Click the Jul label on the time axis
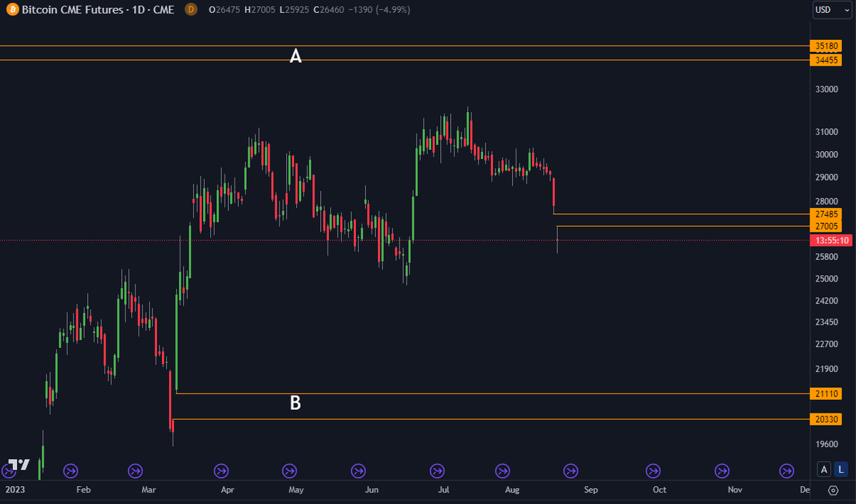856x504 pixels. (444, 490)
